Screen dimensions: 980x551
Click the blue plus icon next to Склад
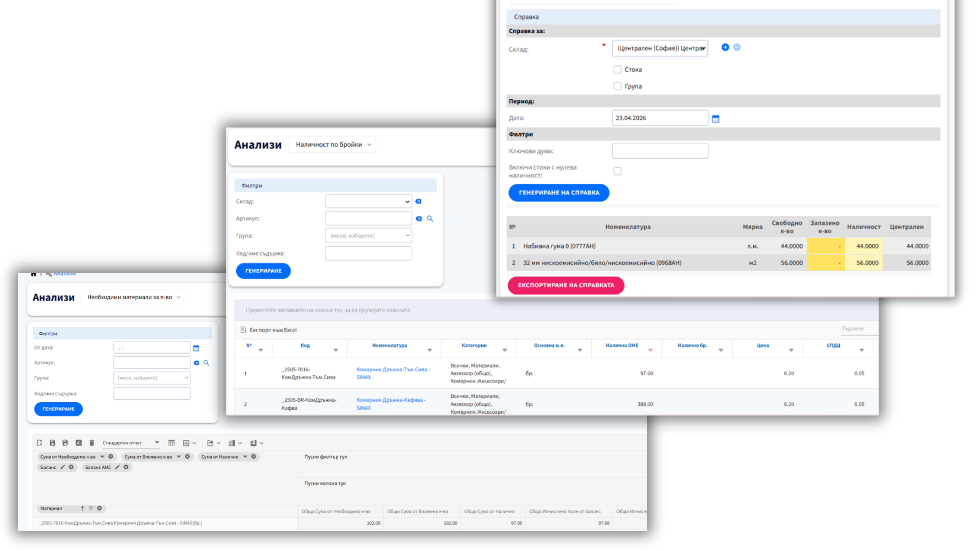tap(725, 47)
